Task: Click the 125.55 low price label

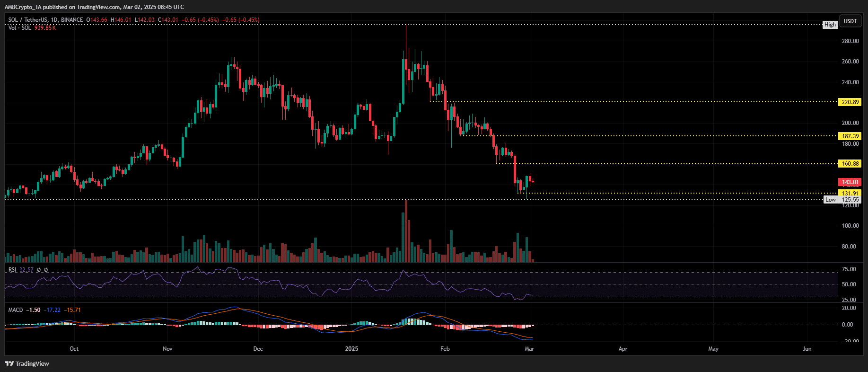Action: pyautogui.click(x=850, y=200)
